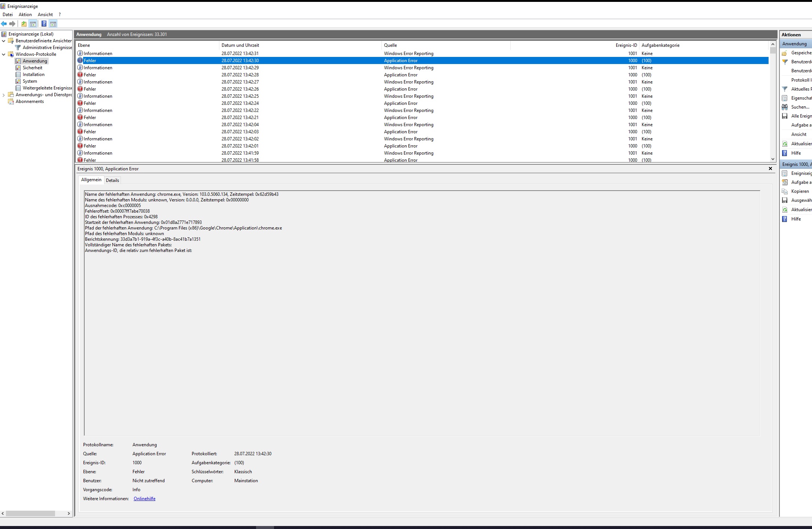Expand Anwendungs- und Dienstprotokolle node

point(4,95)
